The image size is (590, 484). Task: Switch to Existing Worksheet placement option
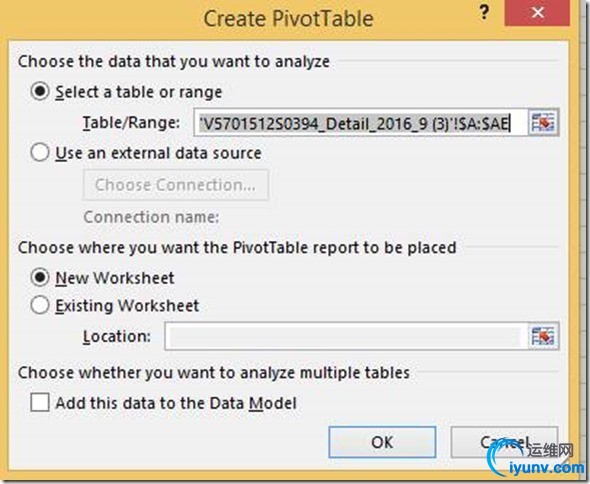40,305
